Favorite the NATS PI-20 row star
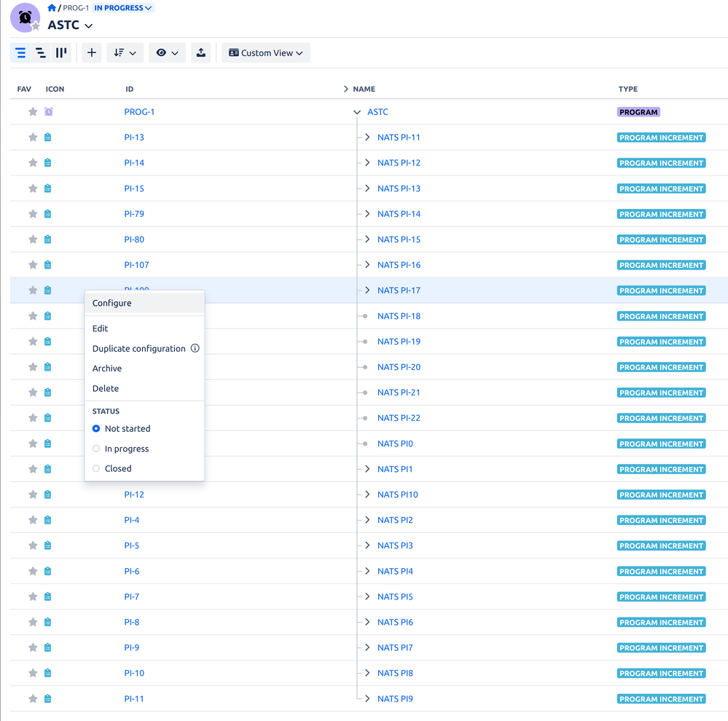This screenshot has width=728, height=721. [x=33, y=367]
